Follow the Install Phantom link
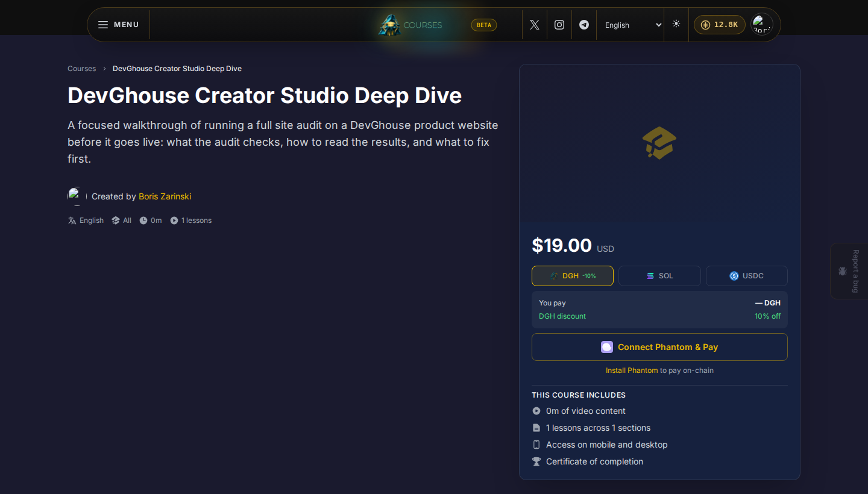Image resolution: width=868 pixels, height=494 pixels. click(632, 370)
